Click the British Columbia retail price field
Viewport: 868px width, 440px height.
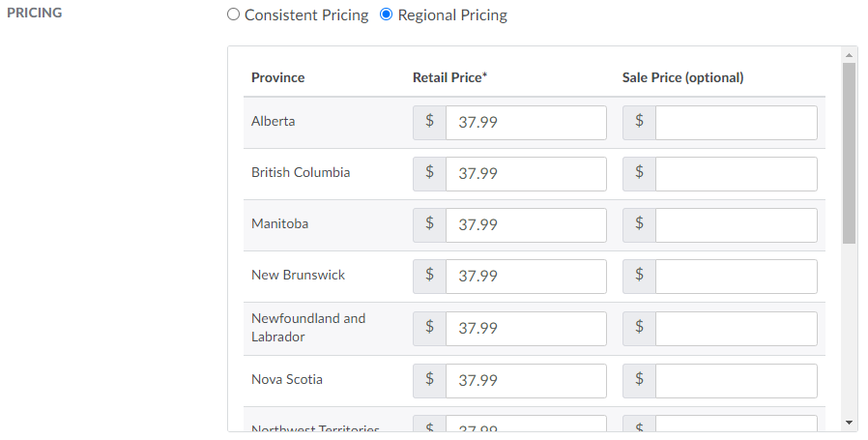[x=525, y=174]
